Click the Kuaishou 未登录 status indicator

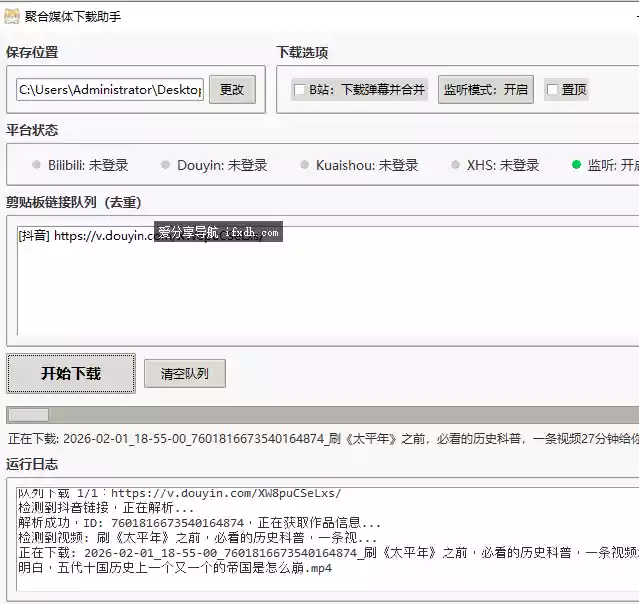(359, 165)
